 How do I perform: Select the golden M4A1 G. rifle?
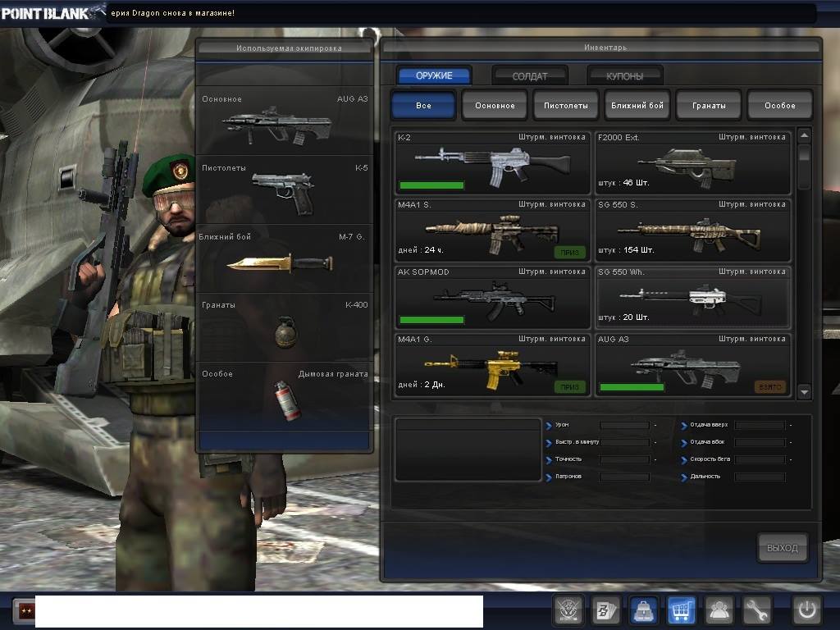point(492,365)
